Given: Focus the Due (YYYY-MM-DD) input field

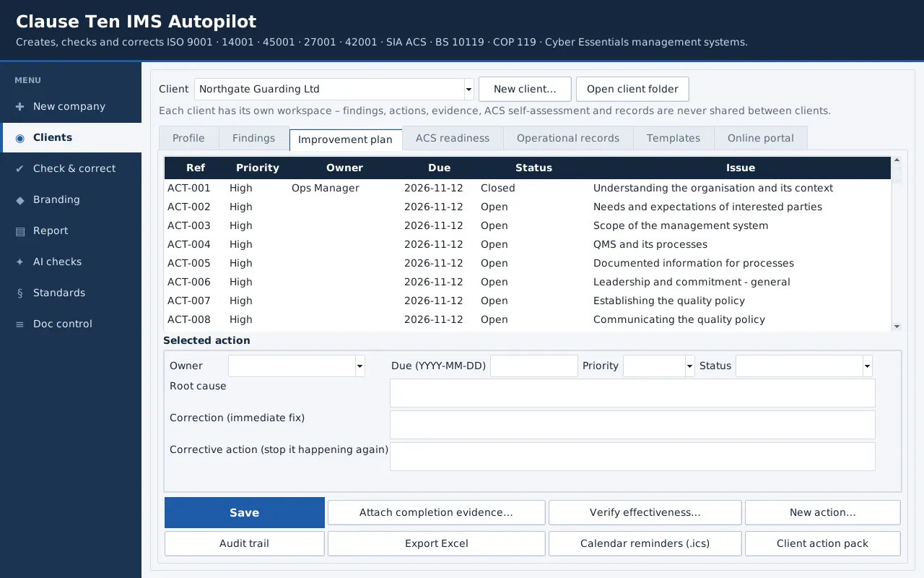Looking at the screenshot, I should [534, 366].
